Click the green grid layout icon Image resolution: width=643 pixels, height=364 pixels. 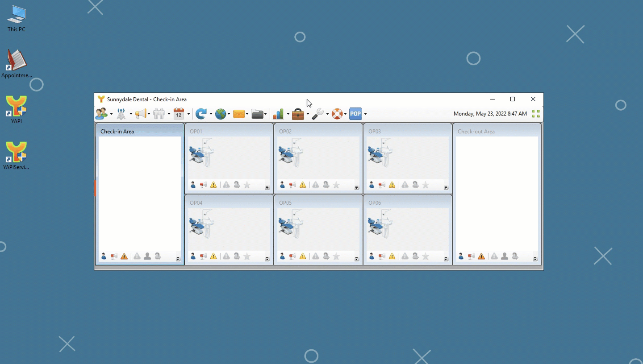536,114
